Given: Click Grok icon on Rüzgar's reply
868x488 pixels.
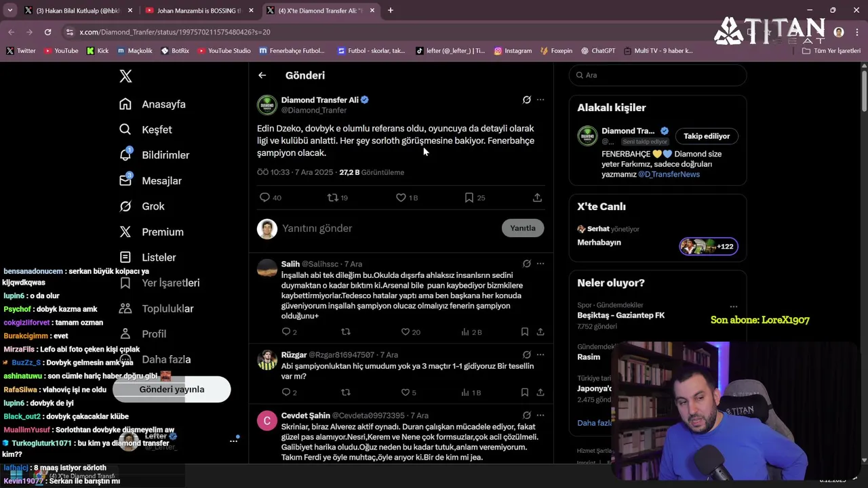Looking at the screenshot, I should click(526, 354).
